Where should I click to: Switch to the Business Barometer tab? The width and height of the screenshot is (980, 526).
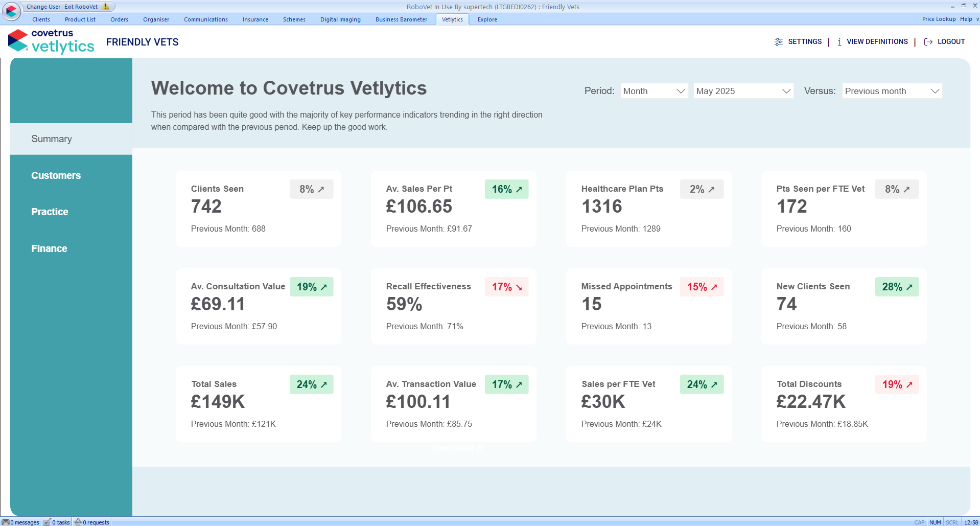click(x=401, y=19)
